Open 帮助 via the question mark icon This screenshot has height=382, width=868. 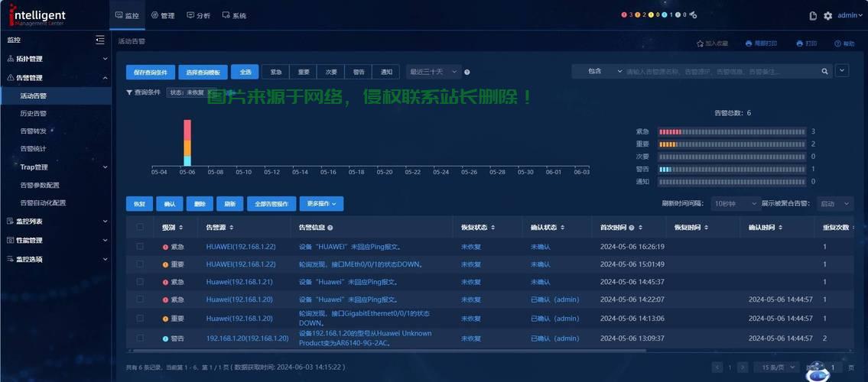[x=837, y=43]
